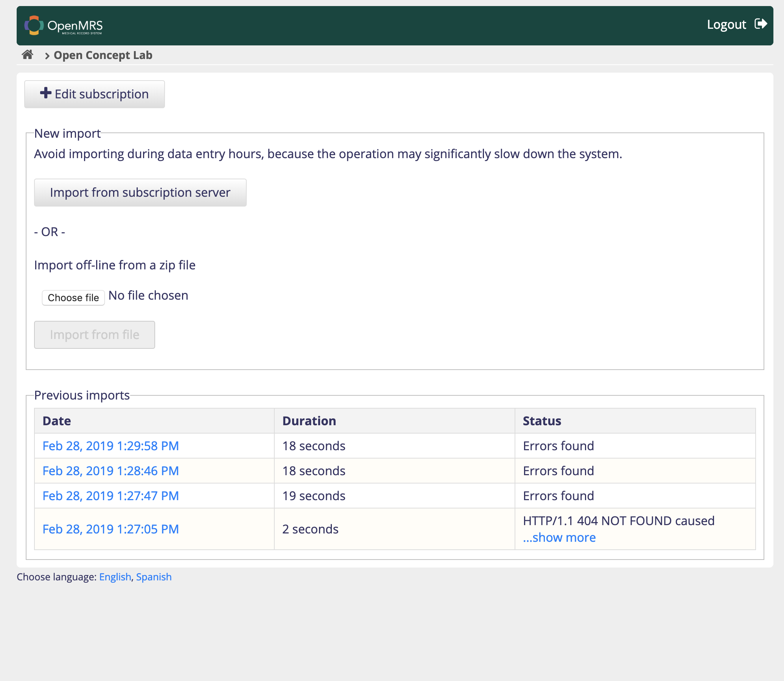This screenshot has height=681, width=784.
Task: Click the disabled Import from file button
Action: 94,334
